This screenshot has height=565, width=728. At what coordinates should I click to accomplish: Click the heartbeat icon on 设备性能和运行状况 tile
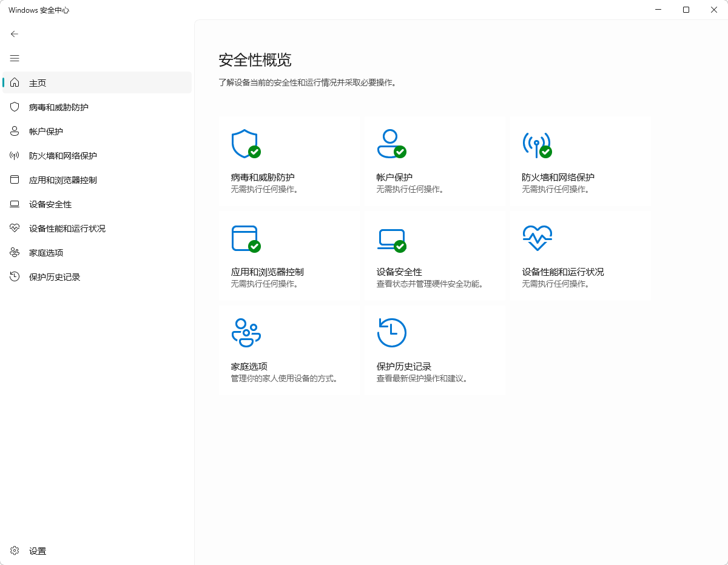point(537,238)
